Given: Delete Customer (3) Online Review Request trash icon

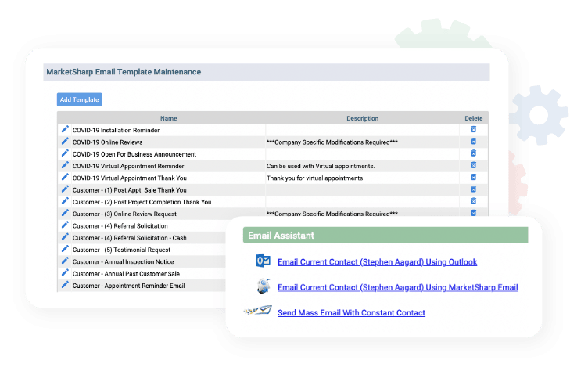Looking at the screenshot, I should [x=474, y=213].
